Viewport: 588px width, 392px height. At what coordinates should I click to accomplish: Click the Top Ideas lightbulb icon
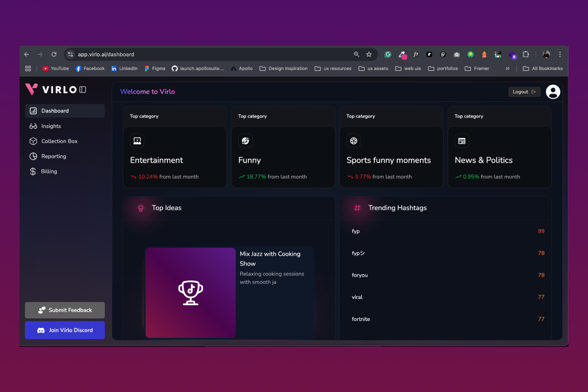tap(141, 208)
